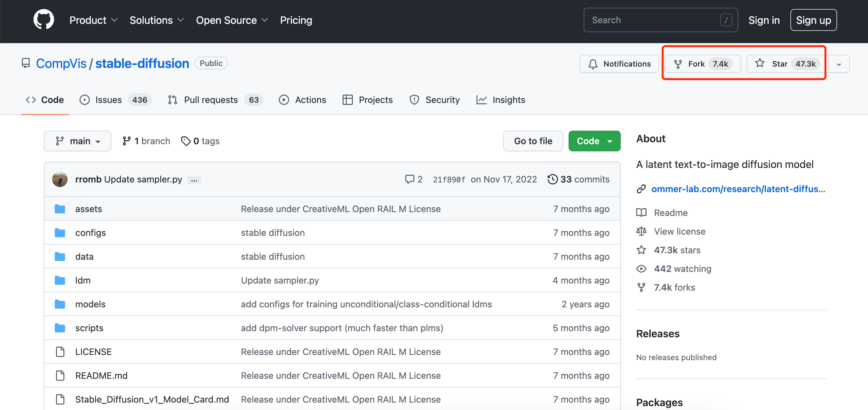View the 0 tags link

pyautogui.click(x=200, y=141)
